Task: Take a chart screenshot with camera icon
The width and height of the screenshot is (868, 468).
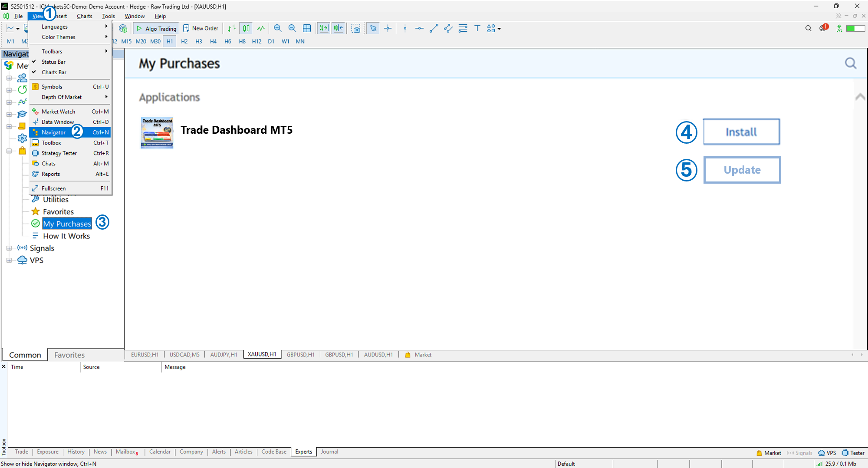Action: pyautogui.click(x=356, y=28)
